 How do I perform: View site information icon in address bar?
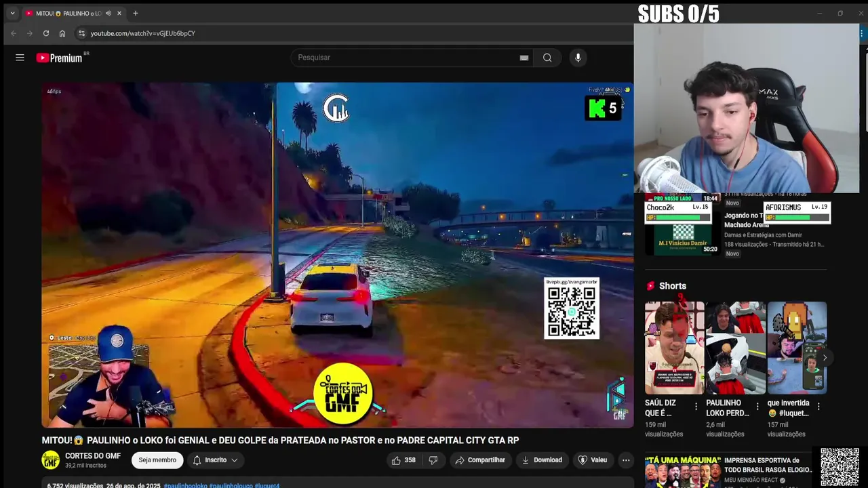(x=81, y=33)
